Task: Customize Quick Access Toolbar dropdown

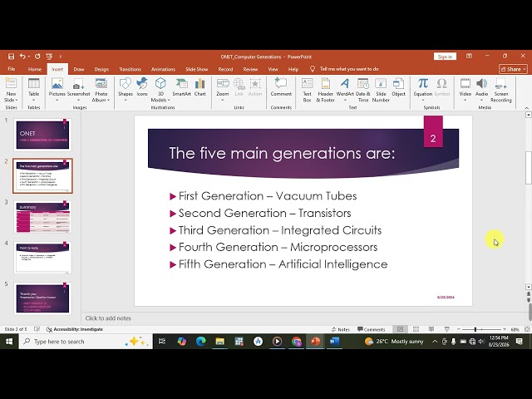Action: tap(61, 57)
